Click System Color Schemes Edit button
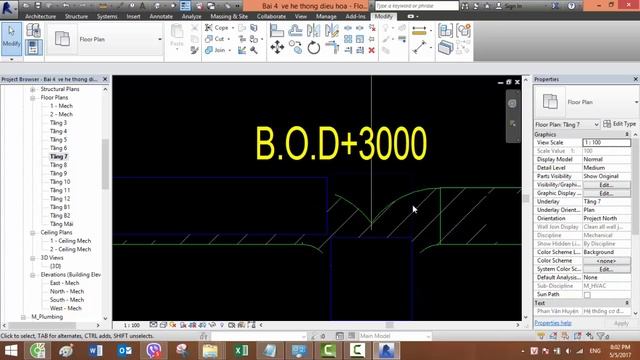Viewport: 640px width, 360px height. [607, 269]
